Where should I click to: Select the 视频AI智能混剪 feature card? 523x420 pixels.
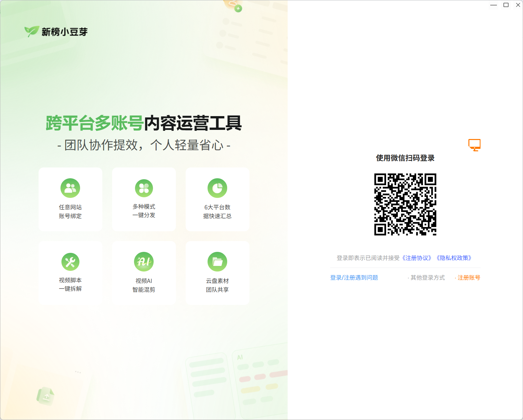pyautogui.click(x=143, y=272)
